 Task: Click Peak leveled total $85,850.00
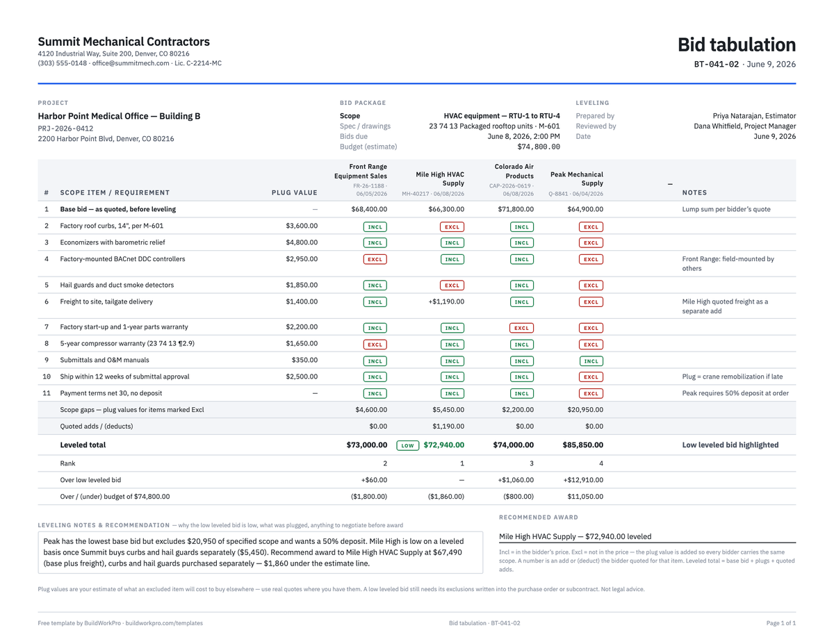click(583, 445)
